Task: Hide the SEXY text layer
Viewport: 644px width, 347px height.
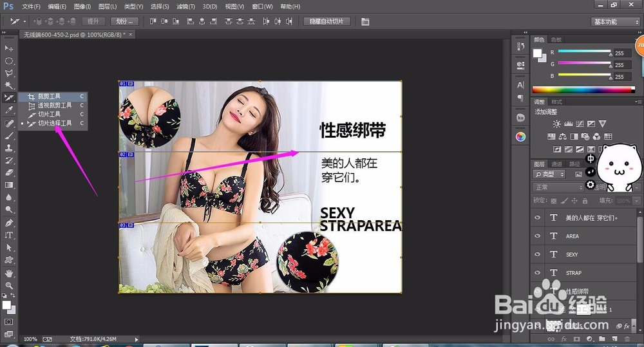Action: (x=537, y=254)
